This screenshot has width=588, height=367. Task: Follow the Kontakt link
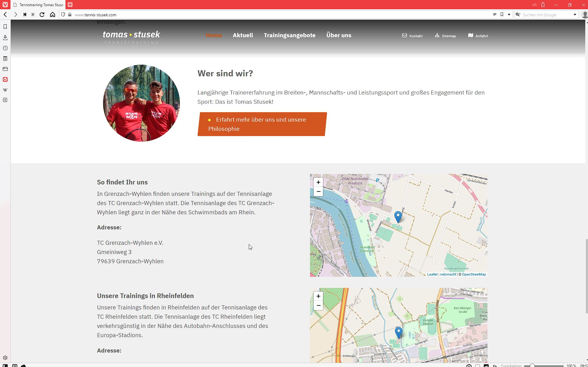[x=412, y=36]
